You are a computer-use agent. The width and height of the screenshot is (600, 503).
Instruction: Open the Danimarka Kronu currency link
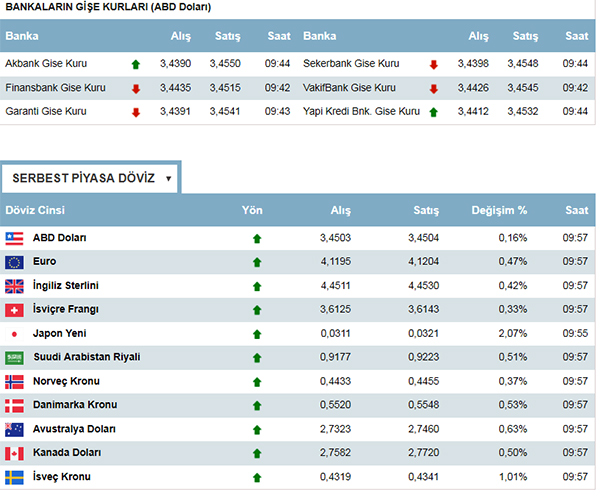tap(75, 405)
